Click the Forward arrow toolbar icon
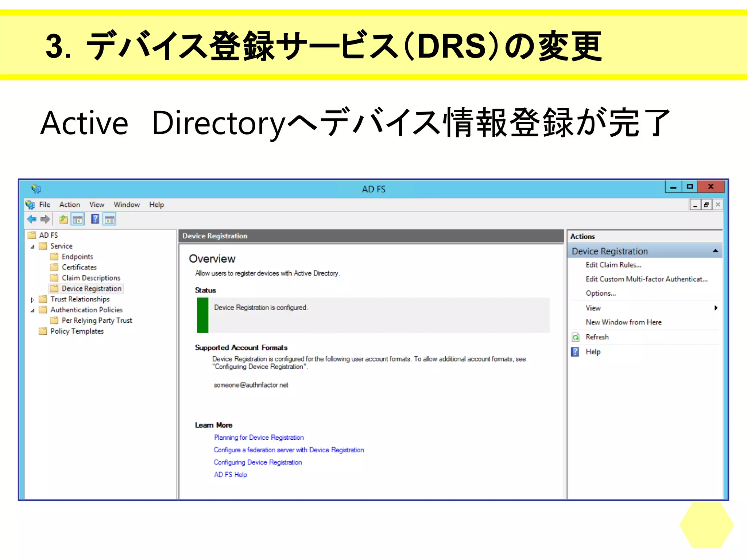Screen dimensions: 747x560 click(45, 219)
